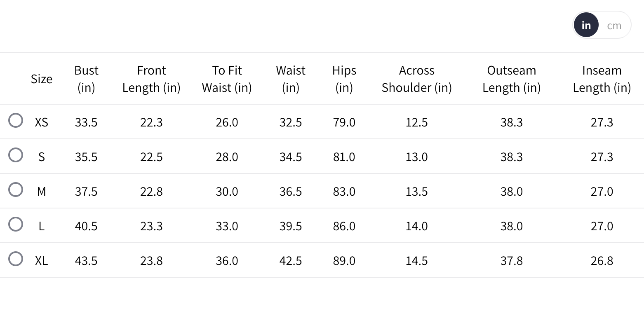Select the XS size radio button
The height and width of the screenshot is (309, 644).
pyautogui.click(x=16, y=121)
